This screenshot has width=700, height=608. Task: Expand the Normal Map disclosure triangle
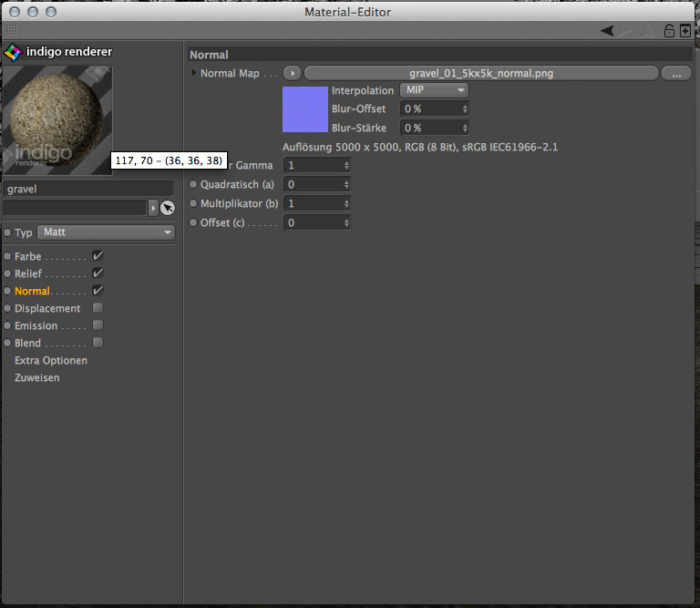pyautogui.click(x=194, y=73)
